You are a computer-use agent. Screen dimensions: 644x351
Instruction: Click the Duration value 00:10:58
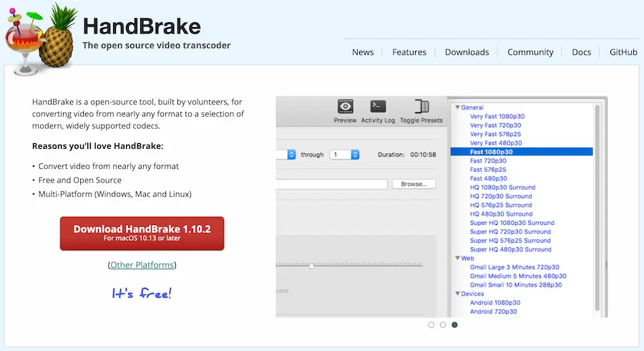point(423,155)
